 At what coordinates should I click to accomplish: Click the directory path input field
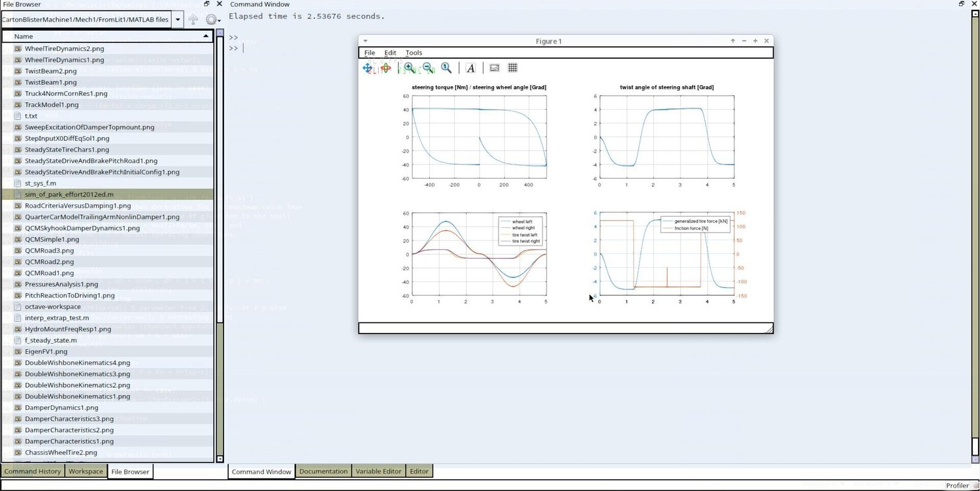point(87,20)
